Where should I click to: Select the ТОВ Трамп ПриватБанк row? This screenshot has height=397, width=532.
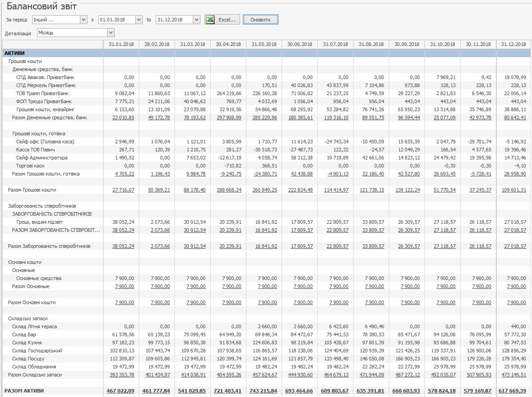[x=42, y=93]
